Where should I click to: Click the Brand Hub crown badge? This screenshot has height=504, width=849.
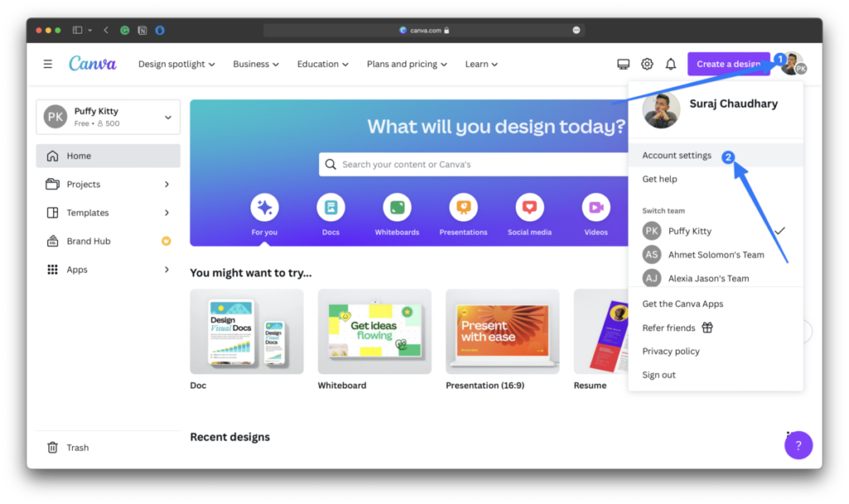[166, 241]
